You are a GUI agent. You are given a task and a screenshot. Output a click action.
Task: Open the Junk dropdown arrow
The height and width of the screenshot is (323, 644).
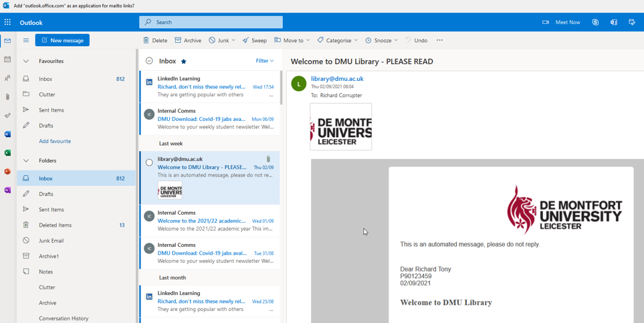(x=233, y=40)
